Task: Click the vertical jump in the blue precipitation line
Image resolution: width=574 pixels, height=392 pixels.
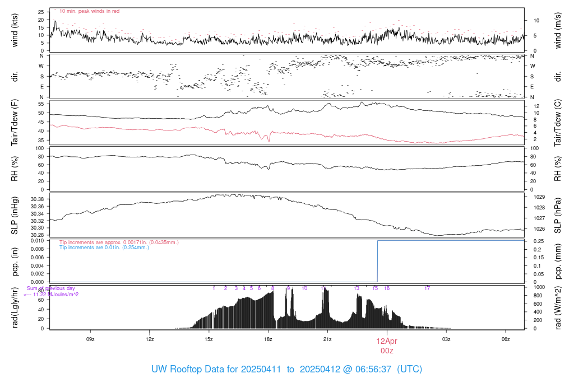Action: click(x=377, y=261)
